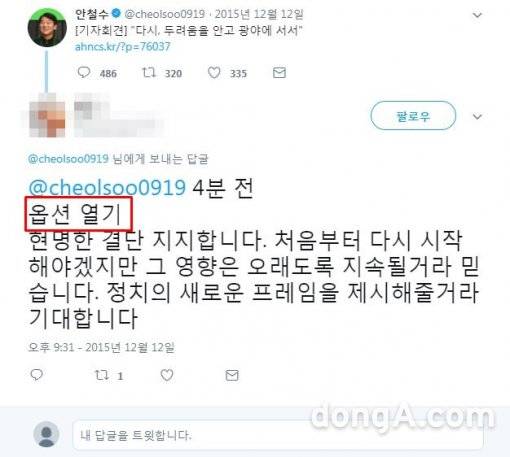This screenshot has width=510, height=457.
Task: Retweet the reply tweet with 1 retweet
Action: pyautogui.click(x=101, y=375)
